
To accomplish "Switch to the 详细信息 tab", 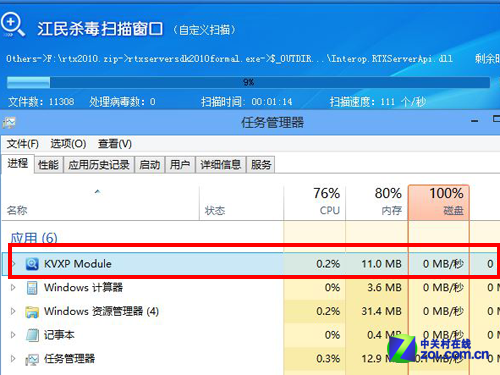I will coord(221,165).
